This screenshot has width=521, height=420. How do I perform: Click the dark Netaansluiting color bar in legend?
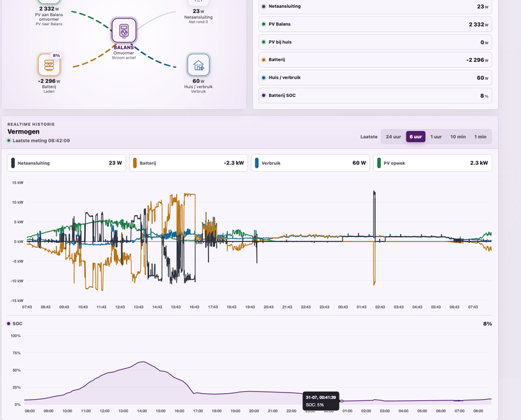pos(13,163)
